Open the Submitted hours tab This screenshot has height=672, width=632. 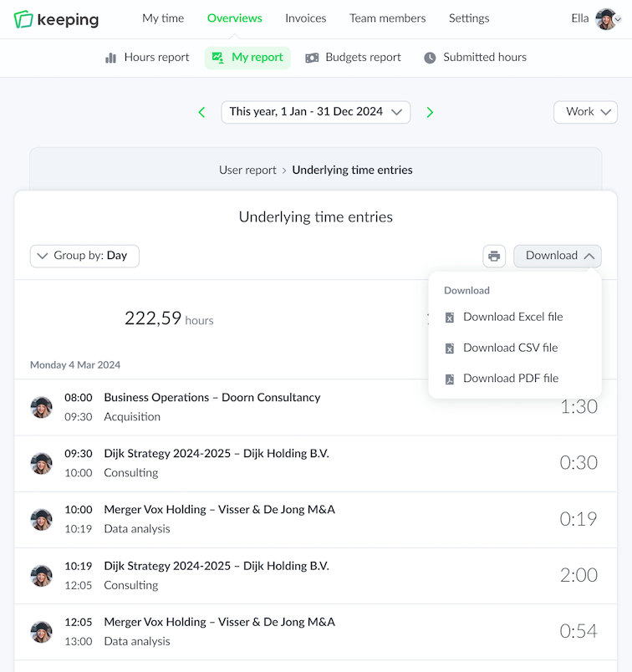coord(476,58)
